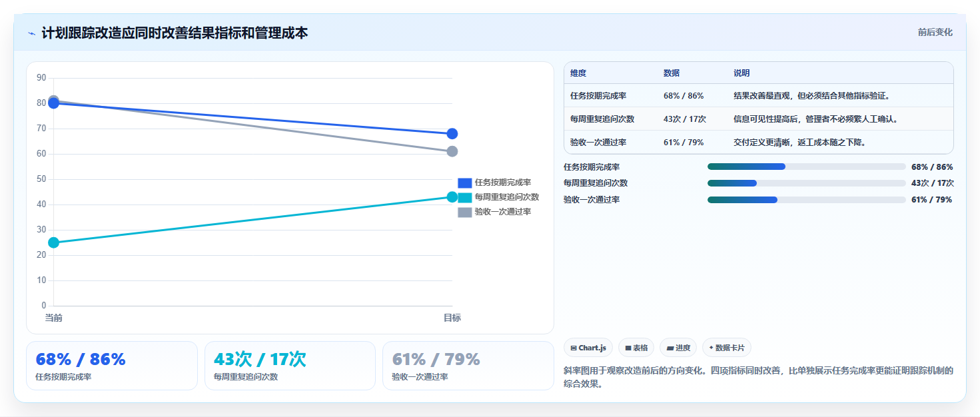Toggle the 每周重复追问次数 legend color box
This screenshot has width=980, height=417.
[464, 197]
